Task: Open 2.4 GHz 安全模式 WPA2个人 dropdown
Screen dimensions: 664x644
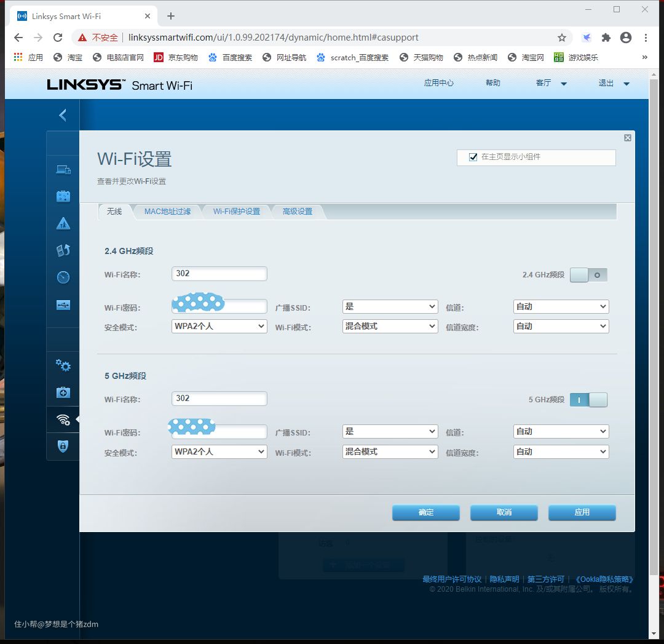Action: 219,327
